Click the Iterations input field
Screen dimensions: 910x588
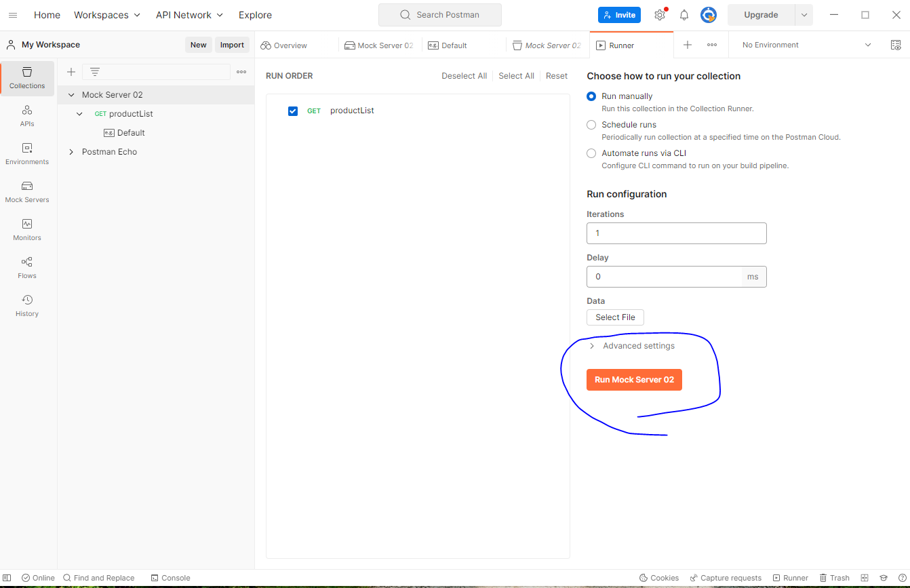tap(677, 233)
